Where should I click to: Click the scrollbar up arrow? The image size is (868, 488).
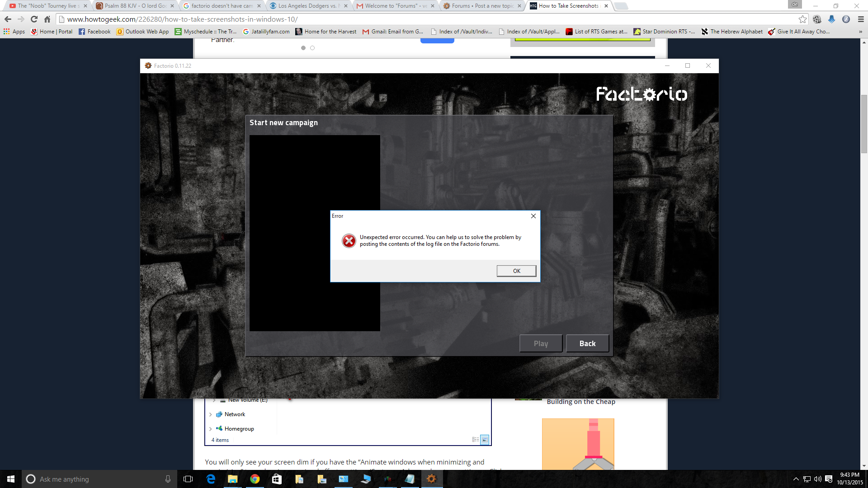tap(864, 42)
